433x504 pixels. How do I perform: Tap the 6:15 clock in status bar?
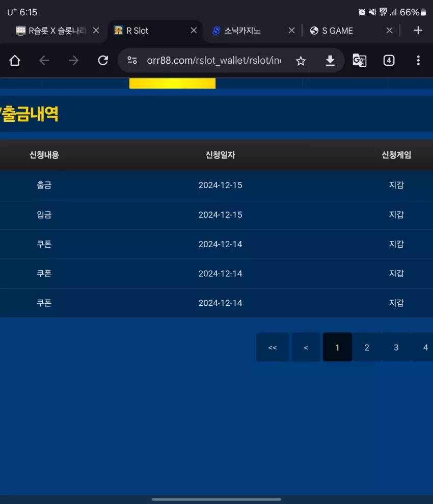[28, 12]
